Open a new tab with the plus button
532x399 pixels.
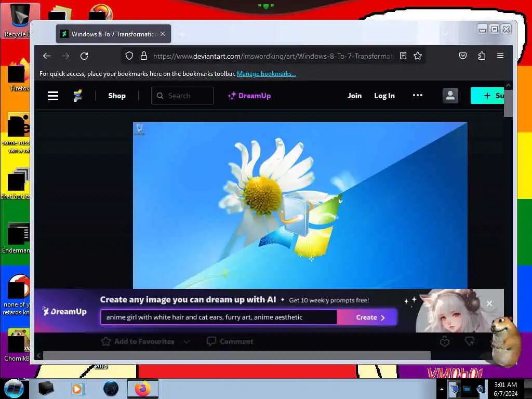click(182, 34)
